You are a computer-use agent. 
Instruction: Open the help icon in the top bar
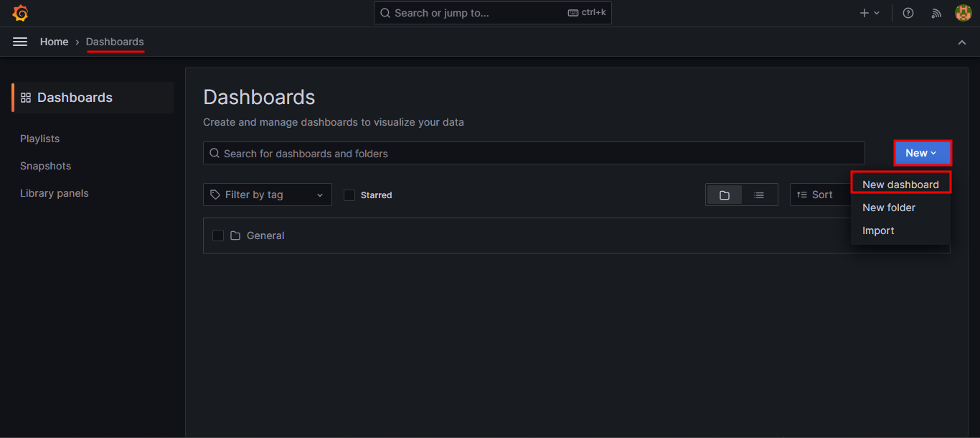(x=908, y=12)
